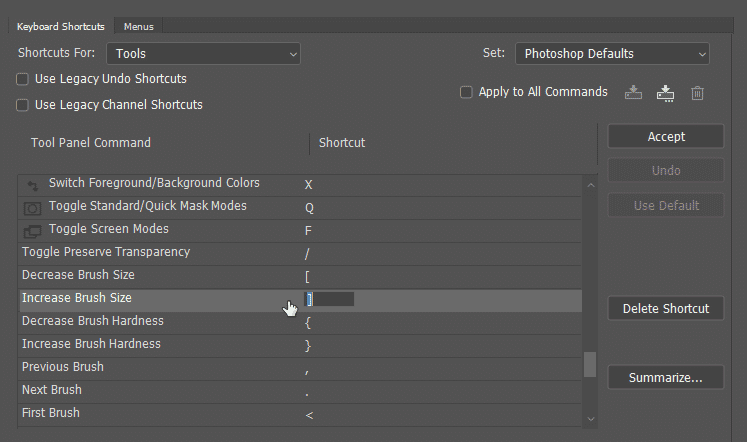Image resolution: width=747 pixels, height=442 pixels.
Task: Click the Toggle Screen Modes row icon
Action: 33,230
